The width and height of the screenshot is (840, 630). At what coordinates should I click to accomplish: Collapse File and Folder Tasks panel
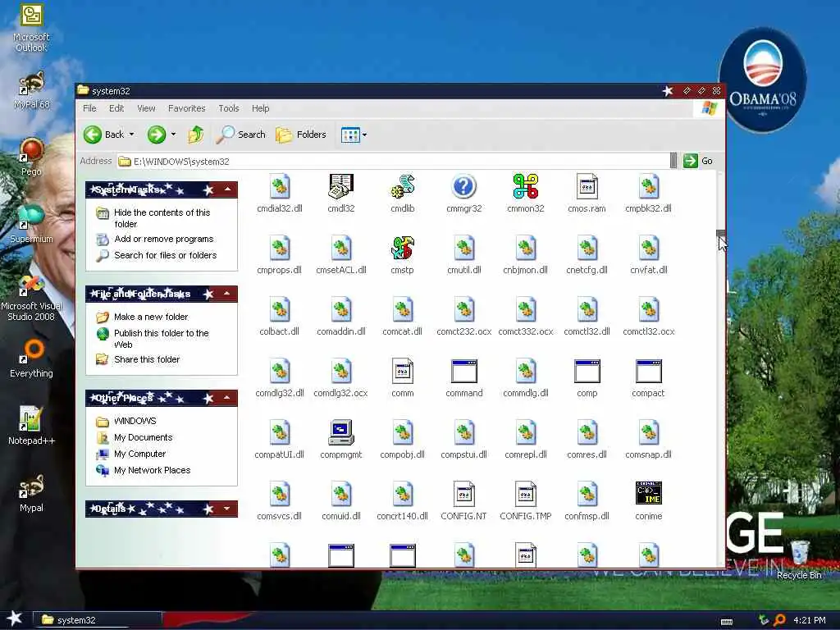228,294
